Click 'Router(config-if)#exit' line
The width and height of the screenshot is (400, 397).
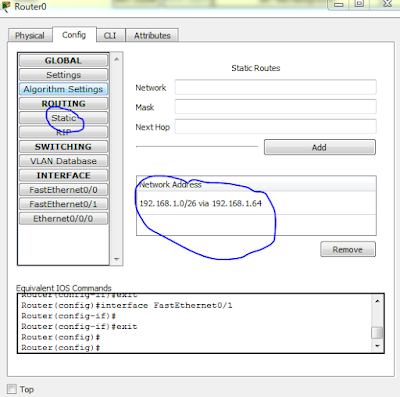[x=79, y=326]
